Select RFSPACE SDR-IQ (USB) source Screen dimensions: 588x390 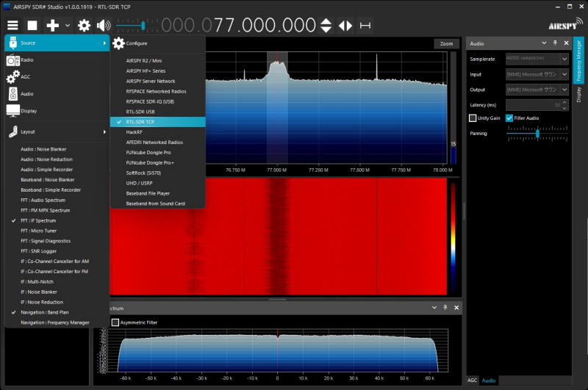click(157, 101)
